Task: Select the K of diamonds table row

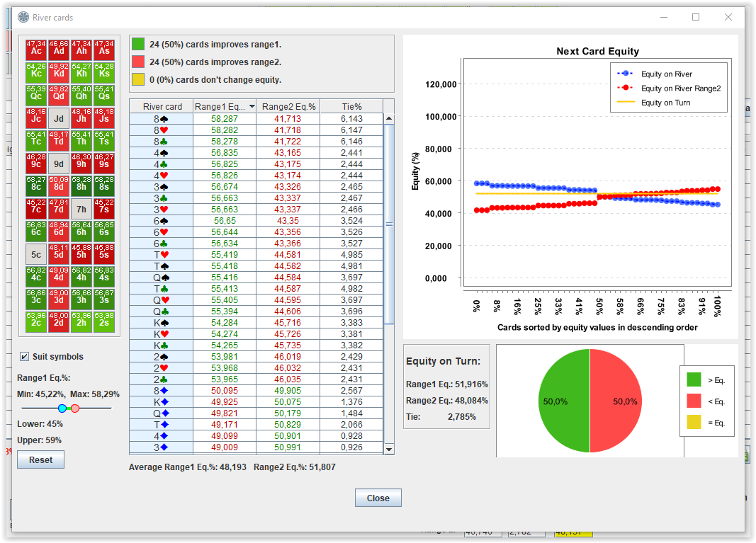Action: click(256, 402)
